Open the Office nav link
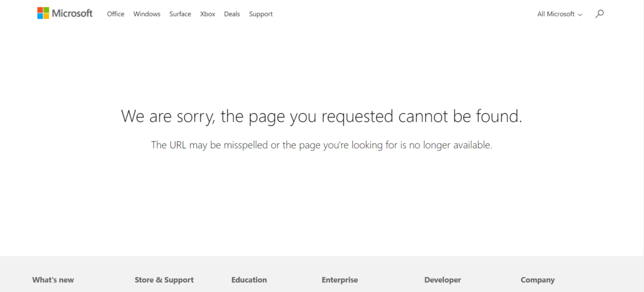This screenshot has width=644, height=292. click(x=116, y=14)
